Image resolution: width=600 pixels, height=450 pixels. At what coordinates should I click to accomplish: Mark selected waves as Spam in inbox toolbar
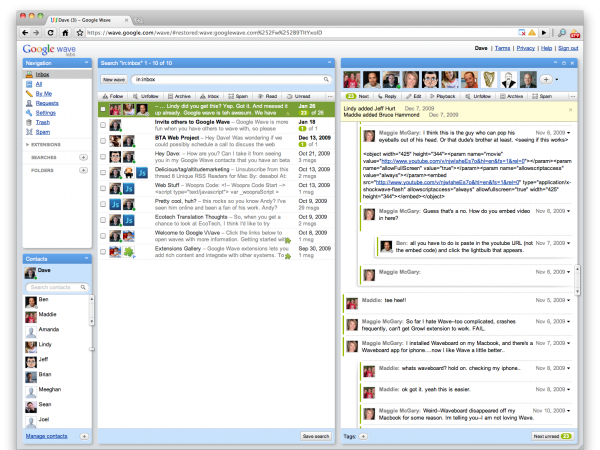pos(238,96)
